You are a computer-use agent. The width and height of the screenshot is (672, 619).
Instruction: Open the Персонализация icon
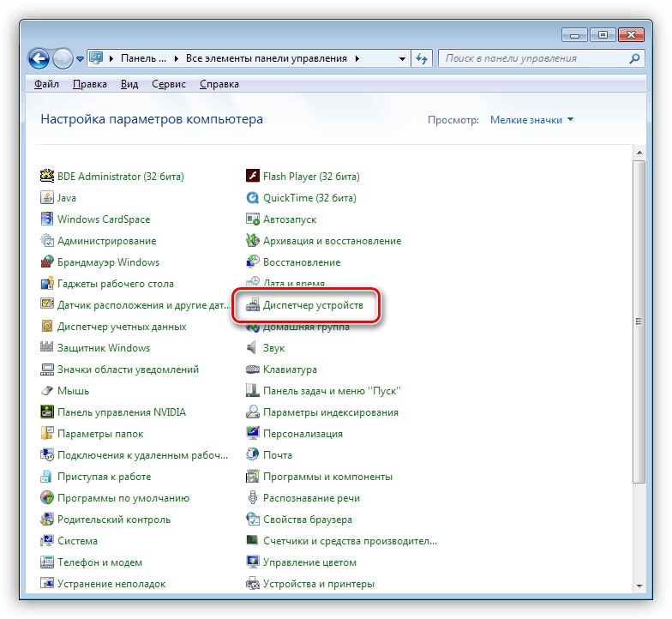point(252,434)
